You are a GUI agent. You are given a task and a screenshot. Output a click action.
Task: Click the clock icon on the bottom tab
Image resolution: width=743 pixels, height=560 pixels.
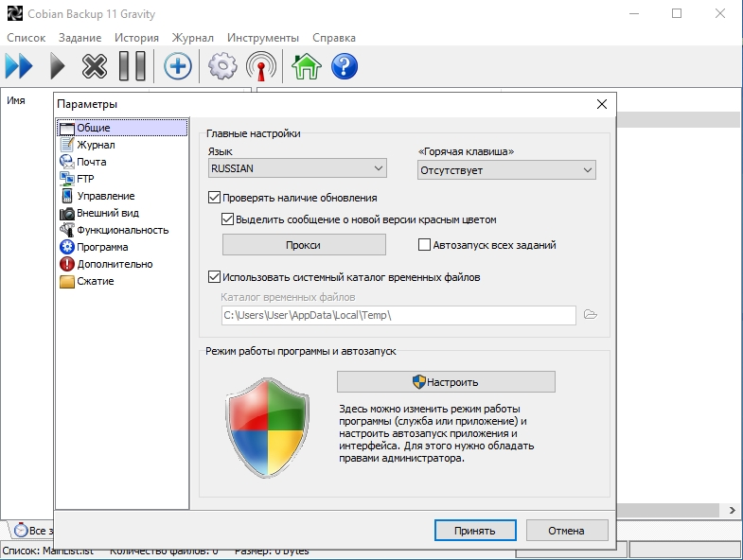[21, 530]
